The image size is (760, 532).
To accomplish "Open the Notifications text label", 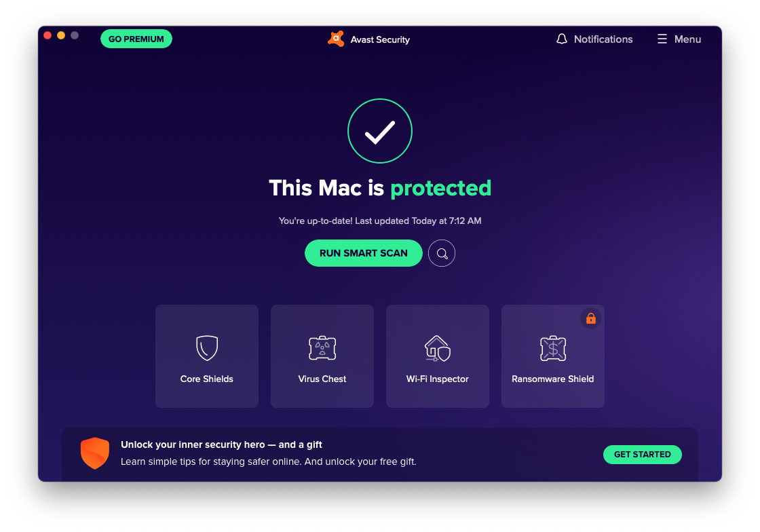I will 603,39.
